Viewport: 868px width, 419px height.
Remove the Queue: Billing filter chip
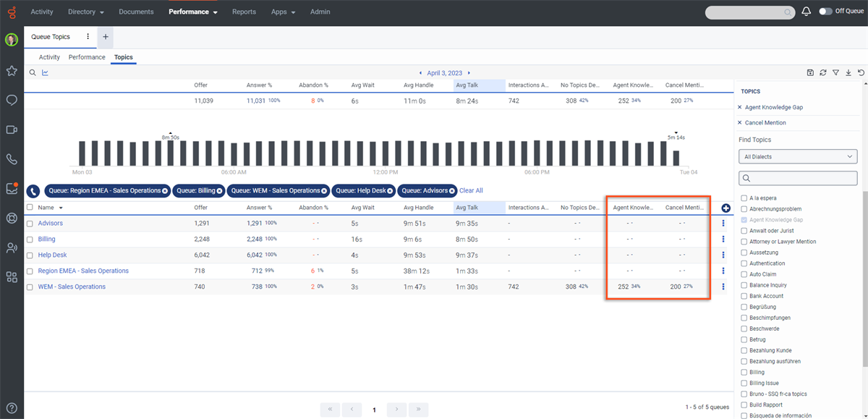(221, 190)
